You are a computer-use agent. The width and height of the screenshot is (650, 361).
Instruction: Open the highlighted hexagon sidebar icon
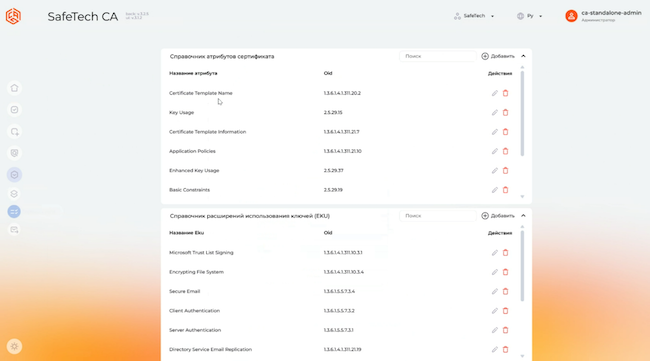(15, 175)
